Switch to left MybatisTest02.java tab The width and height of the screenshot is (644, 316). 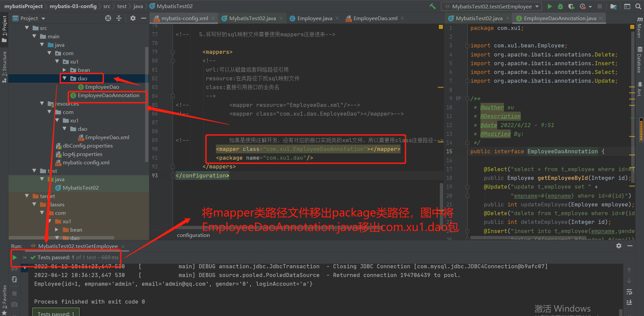tap(252, 18)
